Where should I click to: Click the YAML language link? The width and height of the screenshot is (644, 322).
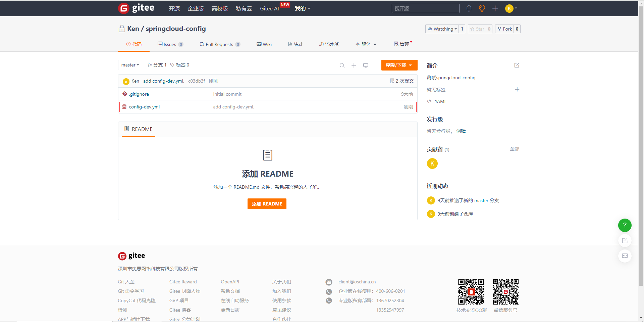click(440, 101)
